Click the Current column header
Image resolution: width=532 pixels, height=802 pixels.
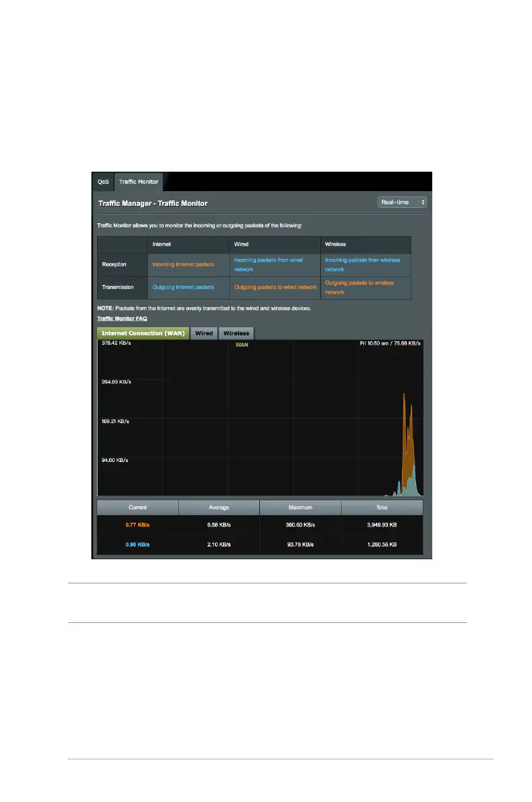(x=137, y=508)
